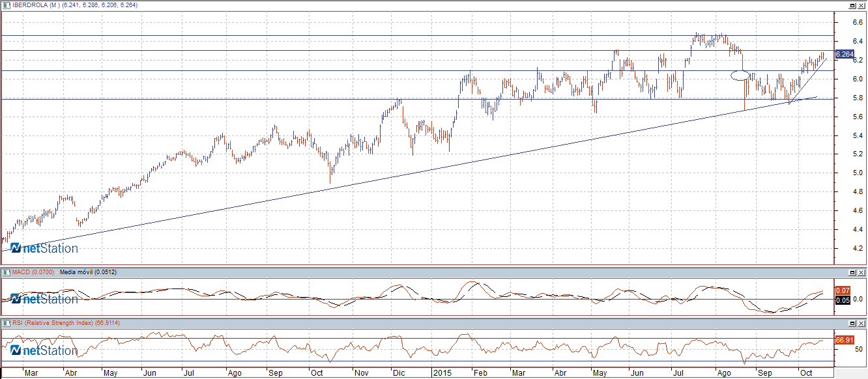Maximize the IBERDROLA price chart panel
The image size is (868, 379).
852,5
